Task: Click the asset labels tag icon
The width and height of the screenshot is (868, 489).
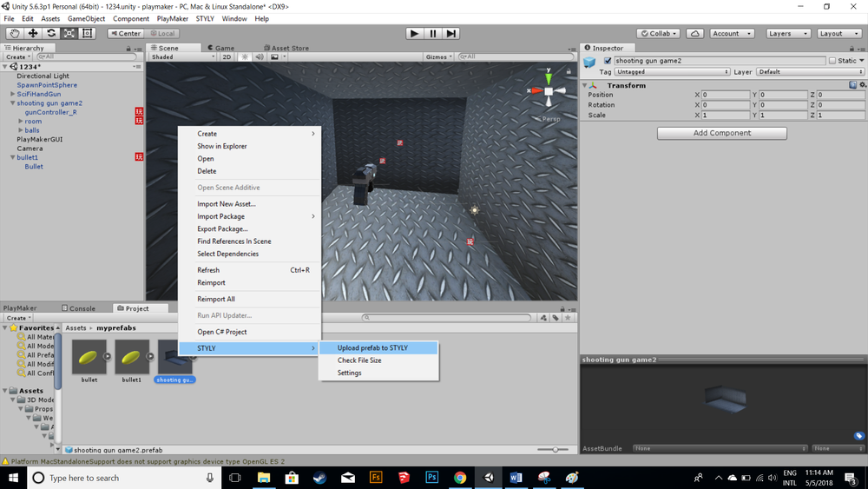Action: tap(859, 436)
